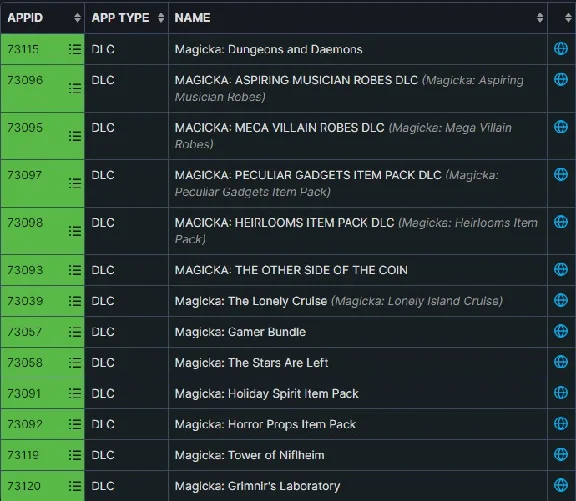576x501 pixels.
Task: Open app ID 73098 link
Action: tap(25, 223)
